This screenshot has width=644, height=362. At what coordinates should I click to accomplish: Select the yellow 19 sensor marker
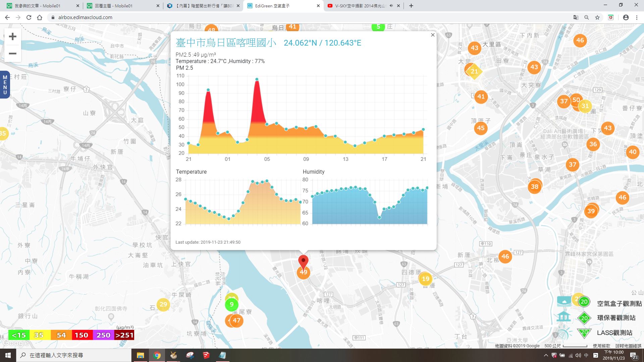pyautogui.click(x=425, y=279)
